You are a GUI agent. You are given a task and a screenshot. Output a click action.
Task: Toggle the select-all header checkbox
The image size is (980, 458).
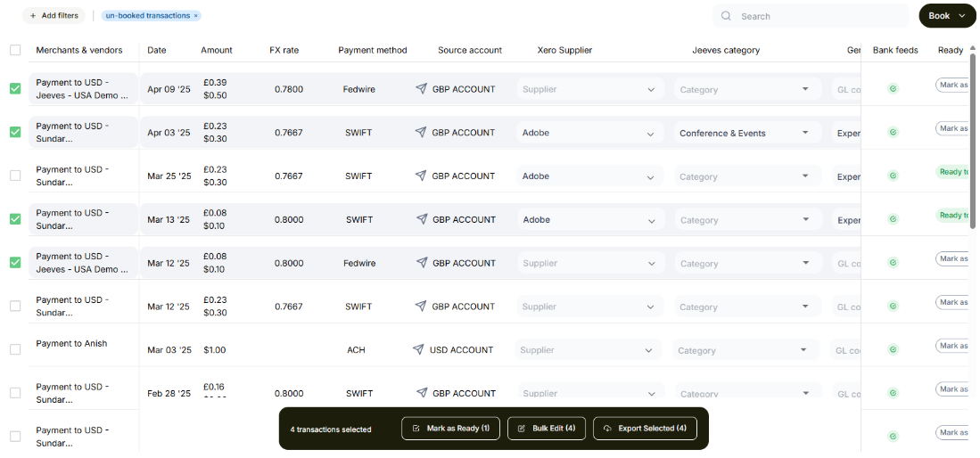15,50
